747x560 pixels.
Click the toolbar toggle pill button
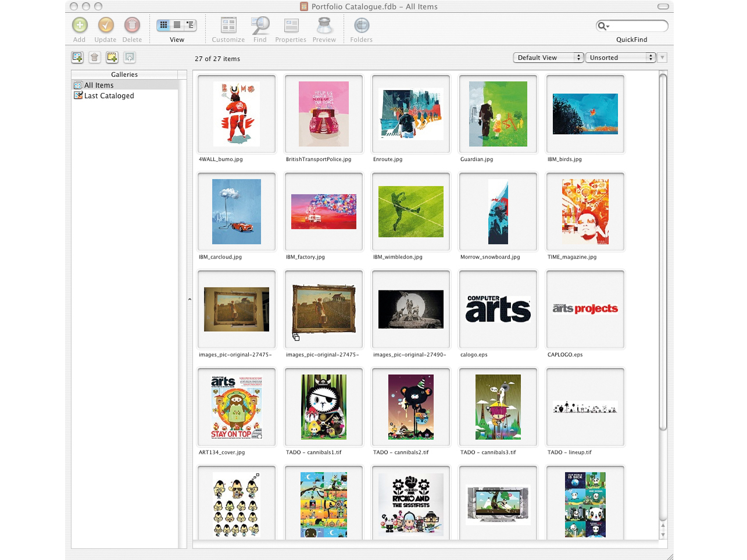pyautogui.click(x=663, y=6)
